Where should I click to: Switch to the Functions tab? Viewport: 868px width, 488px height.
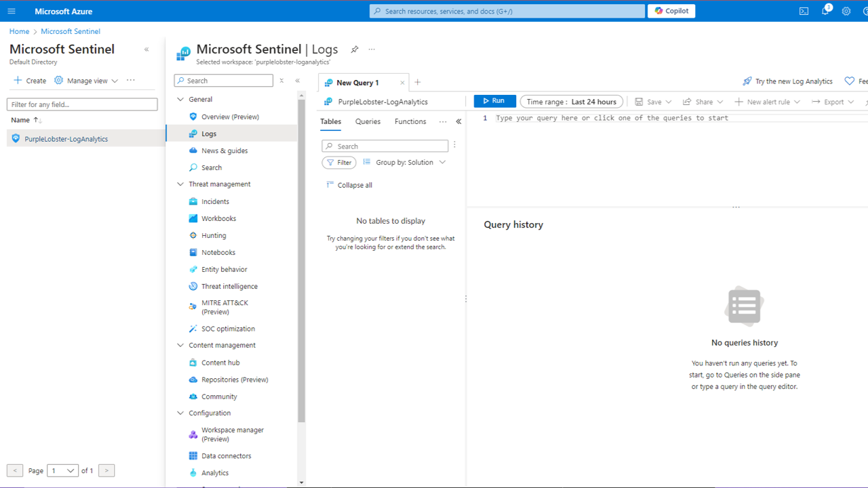pos(410,121)
